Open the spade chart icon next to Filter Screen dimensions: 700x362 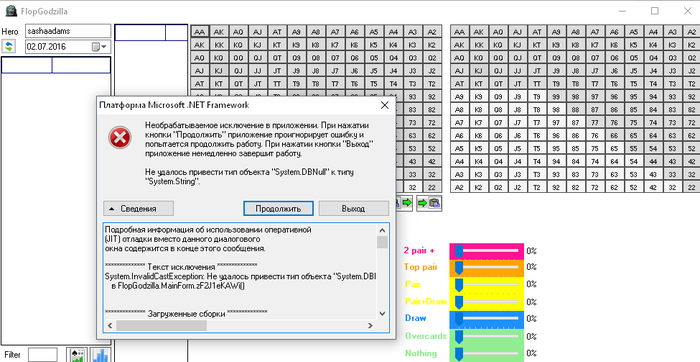coord(77,355)
